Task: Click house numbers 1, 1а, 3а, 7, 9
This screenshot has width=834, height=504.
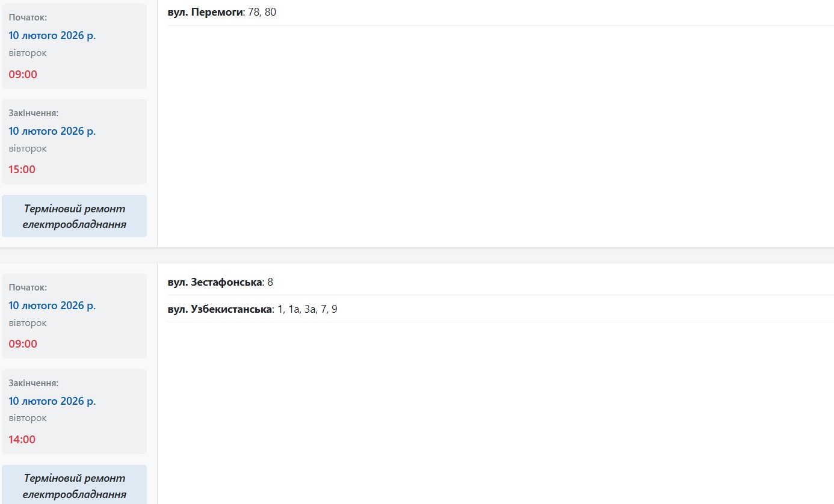Action: point(307,309)
